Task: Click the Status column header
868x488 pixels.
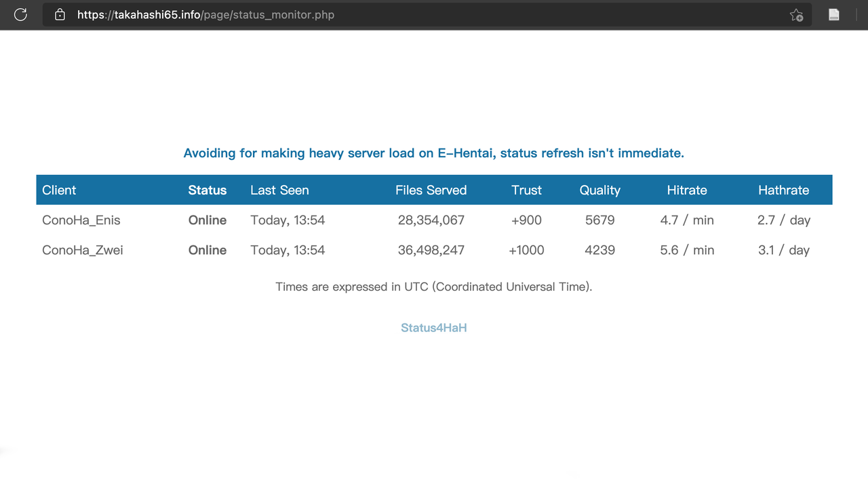Action: tap(207, 190)
